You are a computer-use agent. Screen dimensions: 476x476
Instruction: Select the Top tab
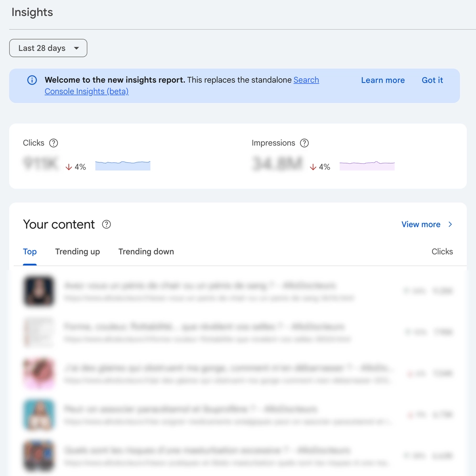point(30,252)
